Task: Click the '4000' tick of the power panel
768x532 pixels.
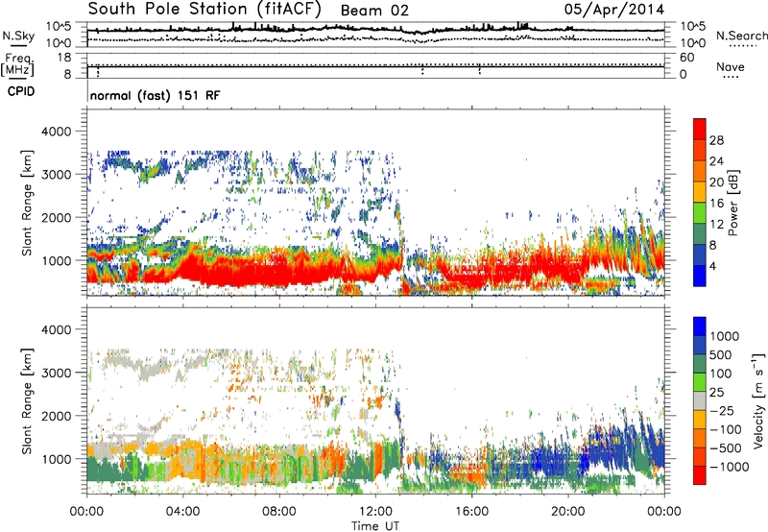Action: tap(56, 132)
